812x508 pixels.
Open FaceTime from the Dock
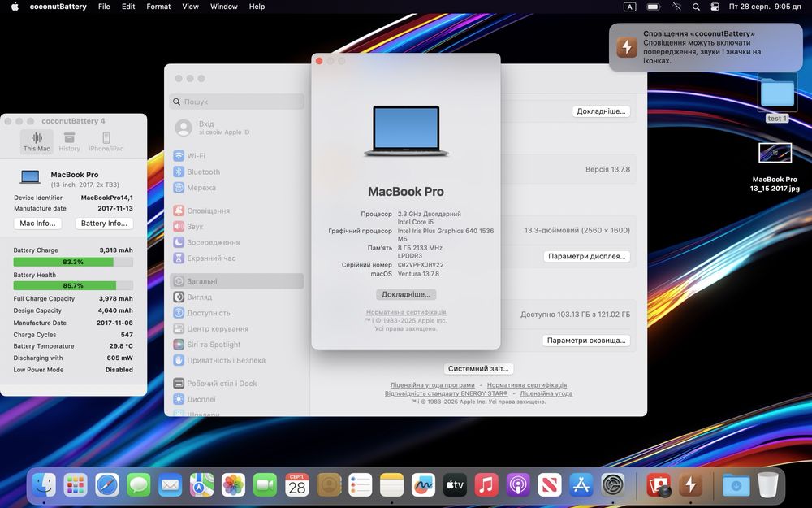tap(266, 486)
